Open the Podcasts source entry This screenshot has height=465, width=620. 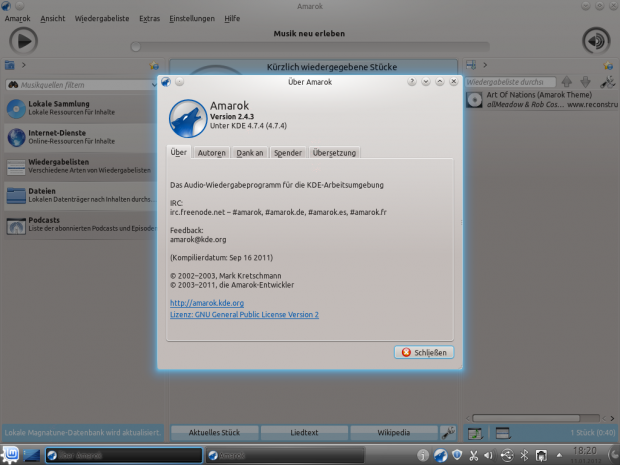point(81,224)
